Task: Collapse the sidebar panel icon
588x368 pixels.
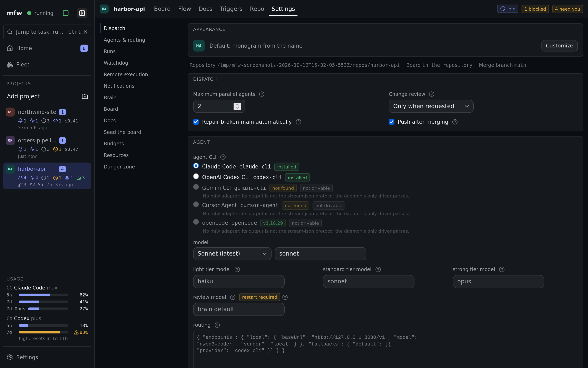Action: pos(82,13)
